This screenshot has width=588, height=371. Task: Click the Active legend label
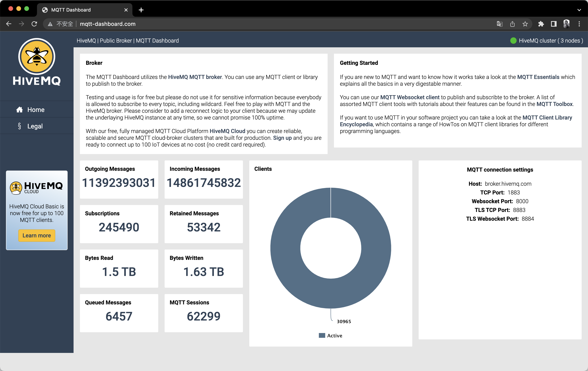335,336
